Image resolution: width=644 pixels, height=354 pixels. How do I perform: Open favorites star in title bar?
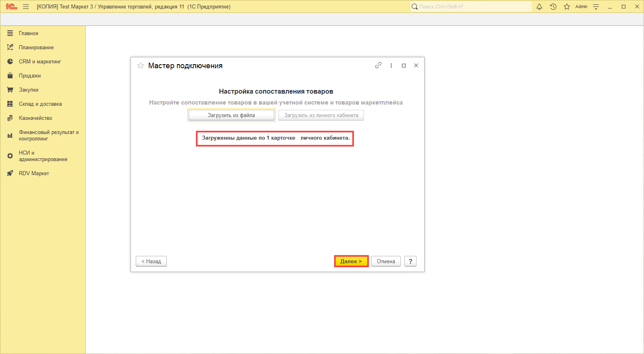coord(567,6)
